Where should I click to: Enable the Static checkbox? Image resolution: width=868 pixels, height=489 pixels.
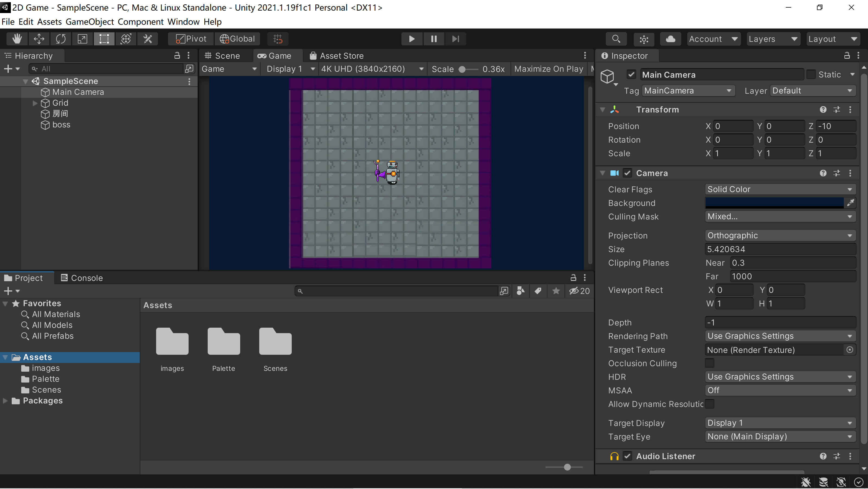point(811,74)
